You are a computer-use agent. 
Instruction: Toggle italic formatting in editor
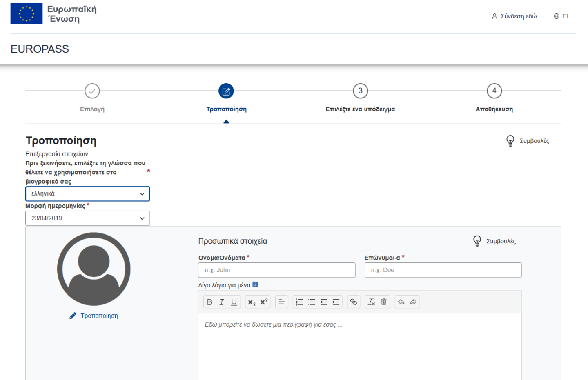(222, 302)
